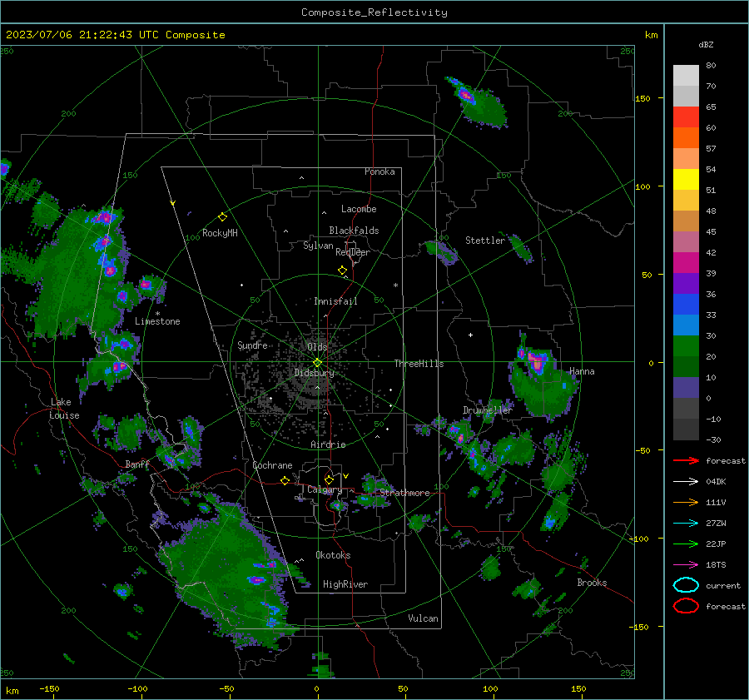Click the storm cell at the top near Stettler county
This screenshot has width=749, height=700.
[467, 95]
